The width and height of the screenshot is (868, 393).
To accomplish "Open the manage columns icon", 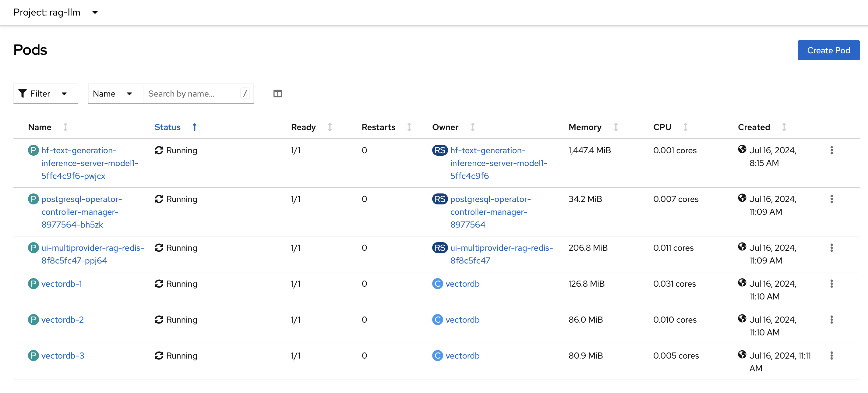I will [277, 93].
